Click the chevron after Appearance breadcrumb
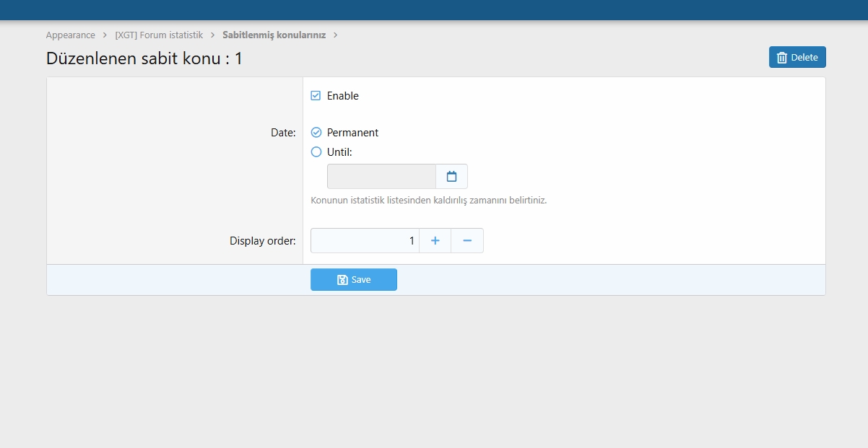 click(105, 35)
